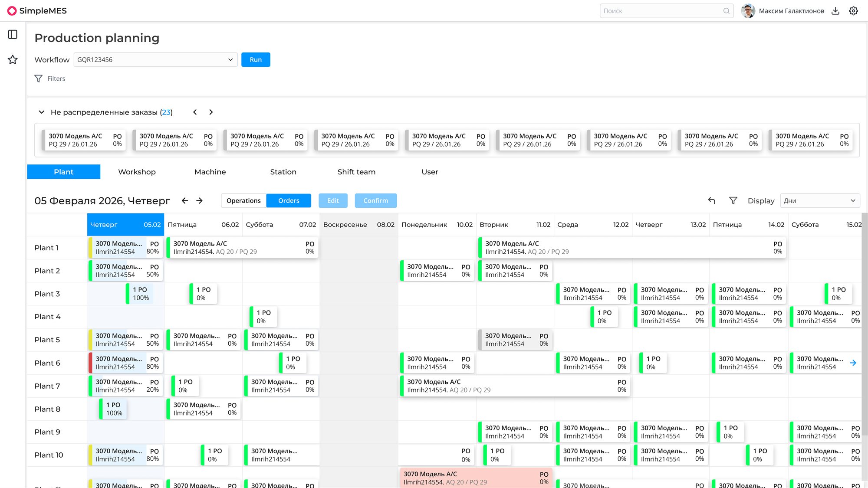The image size is (868, 488).
Task: Open the Display Дни dropdown
Action: pos(820,200)
